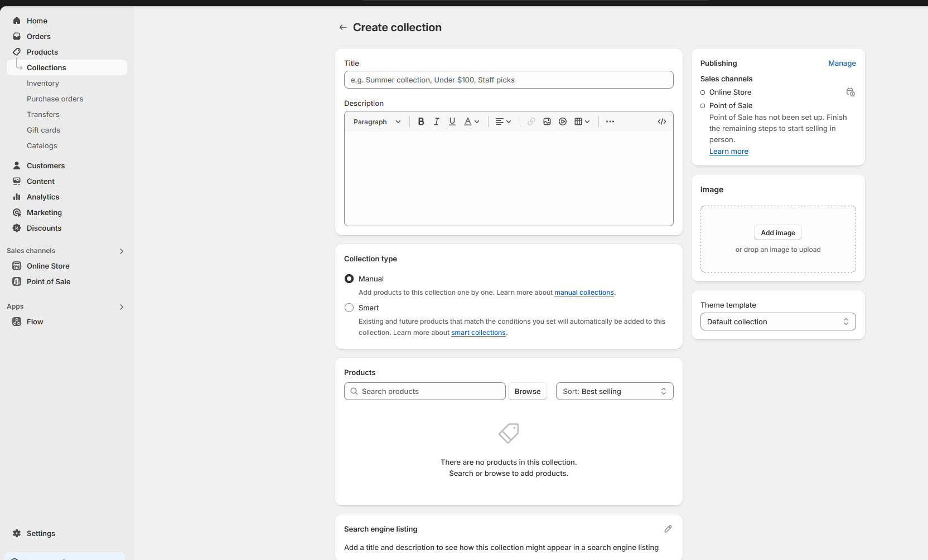Open the text color picker
Viewport: 928px width, 560px height.
pos(471,121)
